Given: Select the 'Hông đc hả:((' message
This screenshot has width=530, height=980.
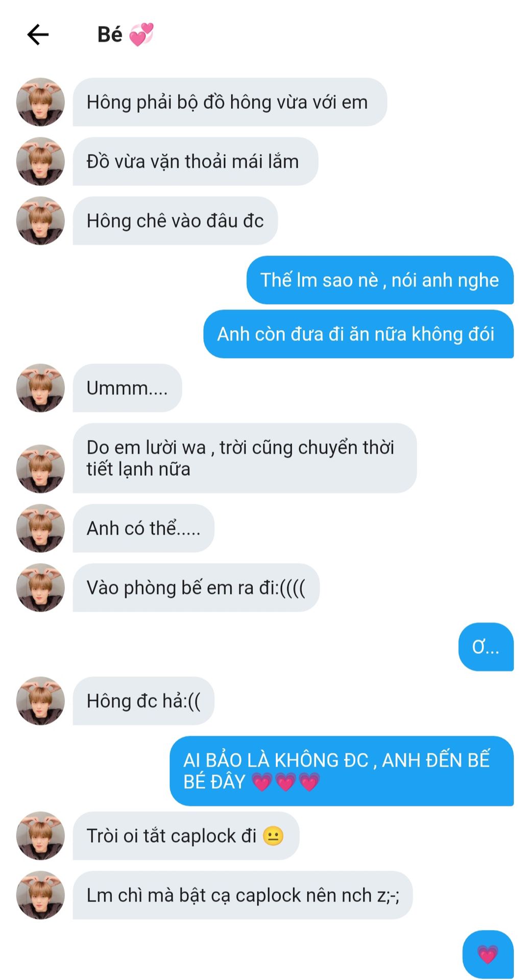Looking at the screenshot, I should coord(143,701).
